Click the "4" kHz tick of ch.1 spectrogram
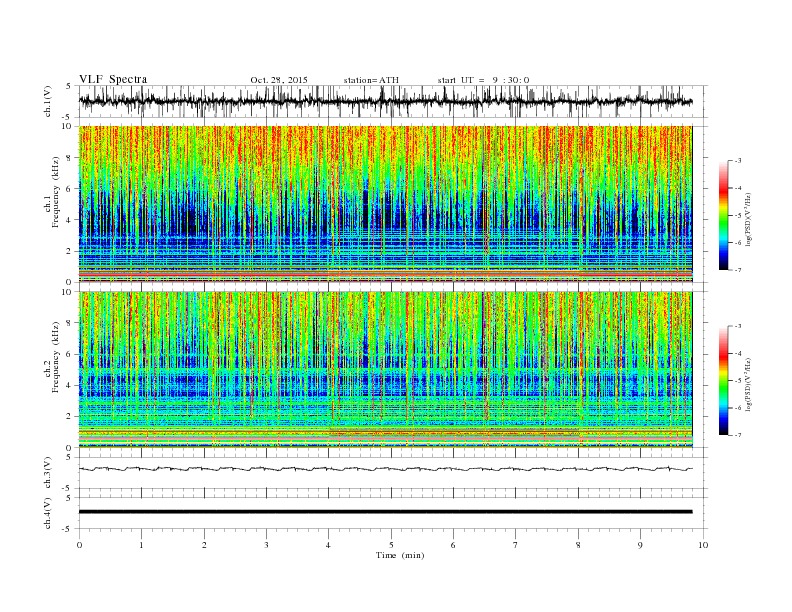The image size is (792, 612). [x=70, y=220]
